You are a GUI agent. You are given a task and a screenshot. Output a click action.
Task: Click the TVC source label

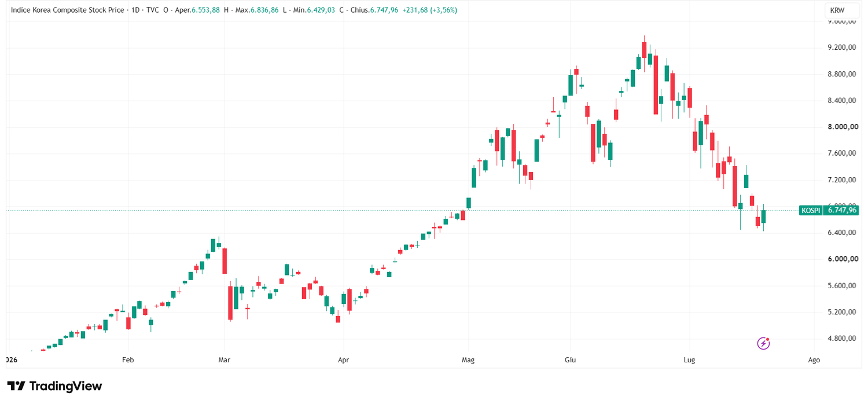pyautogui.click(x=153, y=10)
